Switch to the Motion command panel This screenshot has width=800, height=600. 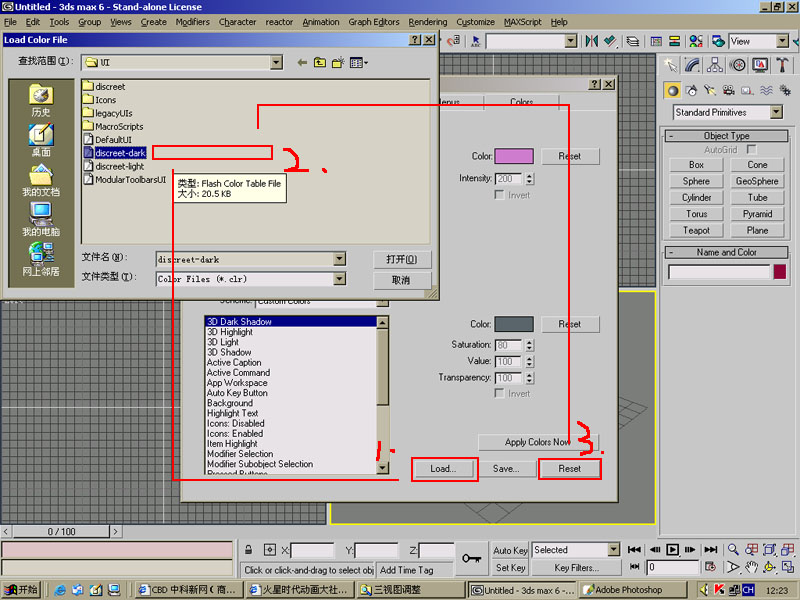pyautogui.click(x=737, y=65)
